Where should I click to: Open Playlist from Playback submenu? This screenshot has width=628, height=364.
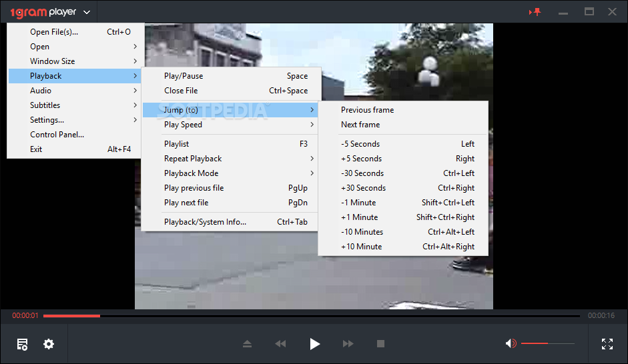[230, 144]
